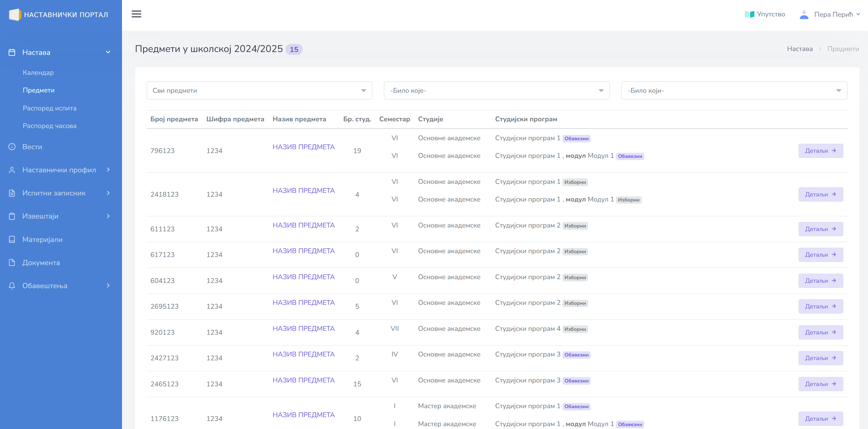Click Настава breadcrumb link
This screenshot has width=868, height=429.
(799, 49)
